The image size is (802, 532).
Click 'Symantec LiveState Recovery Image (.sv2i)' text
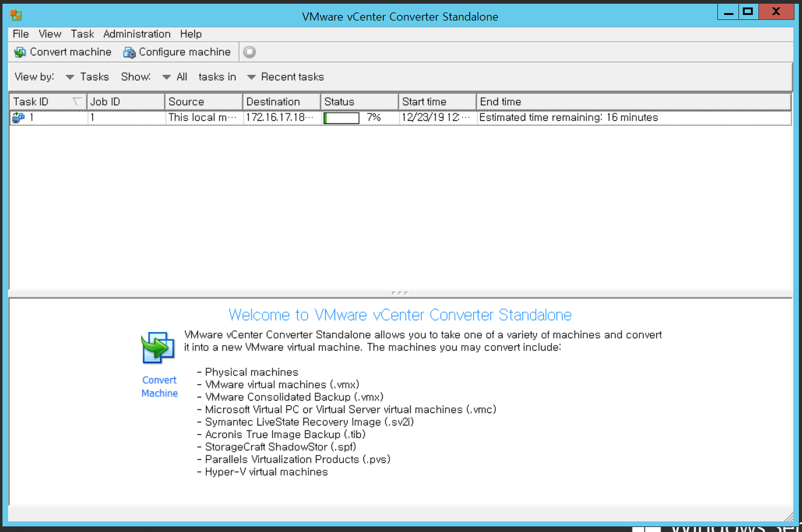(x=310, y=422)
